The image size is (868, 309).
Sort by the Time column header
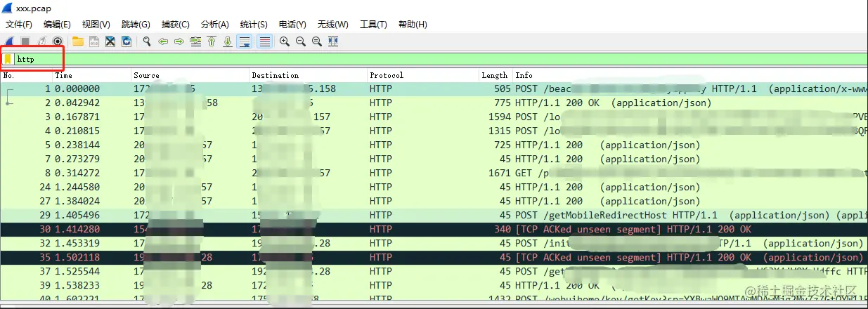pos(92,75)
